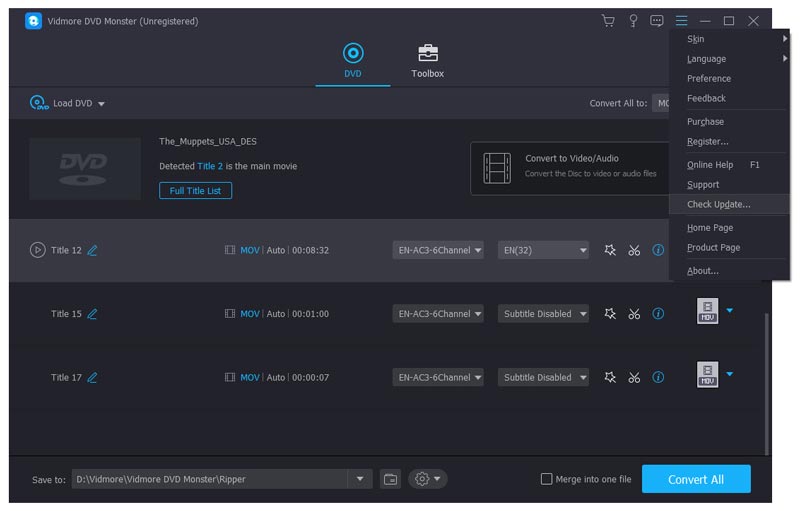Viewport: 800px width, 511px height.
Task: Click the Vidmore app logo
Action: coord(33,21)
